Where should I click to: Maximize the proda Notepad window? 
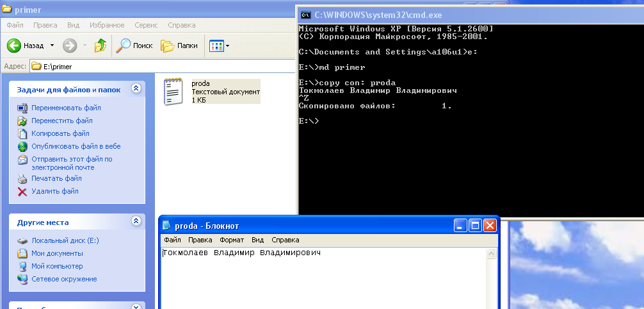click(x=475, y=226)
